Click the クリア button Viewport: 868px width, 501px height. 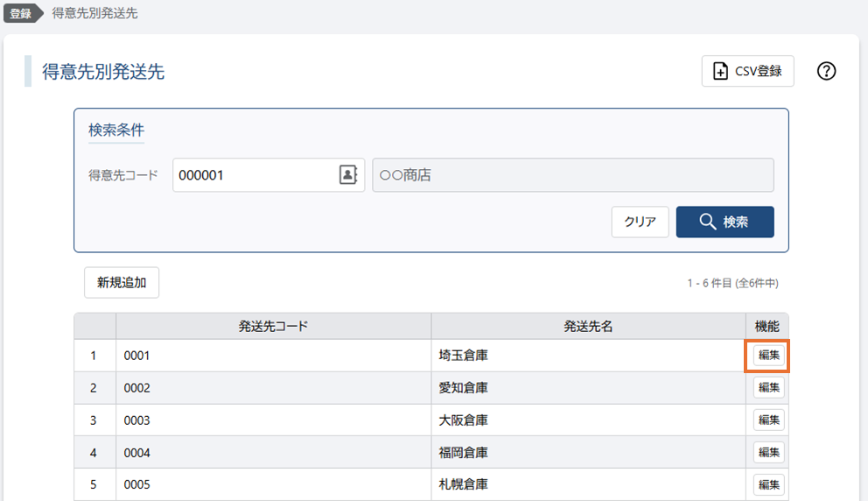tap(640, 222)
